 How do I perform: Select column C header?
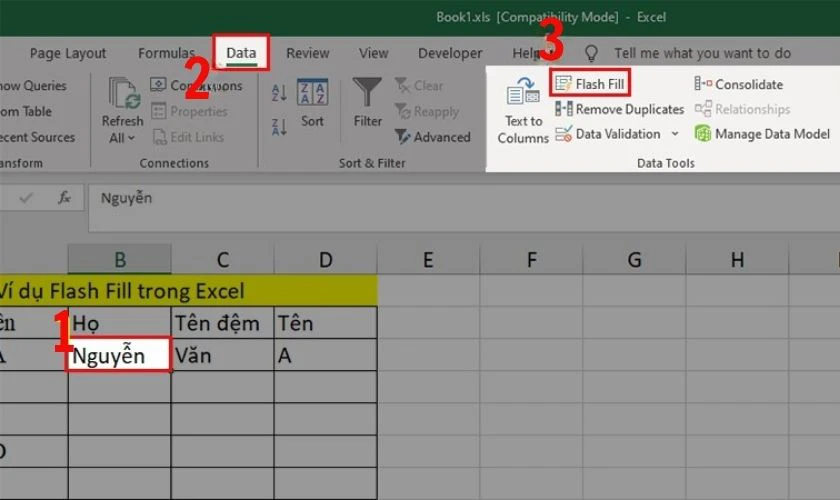(x=223, y=260)
